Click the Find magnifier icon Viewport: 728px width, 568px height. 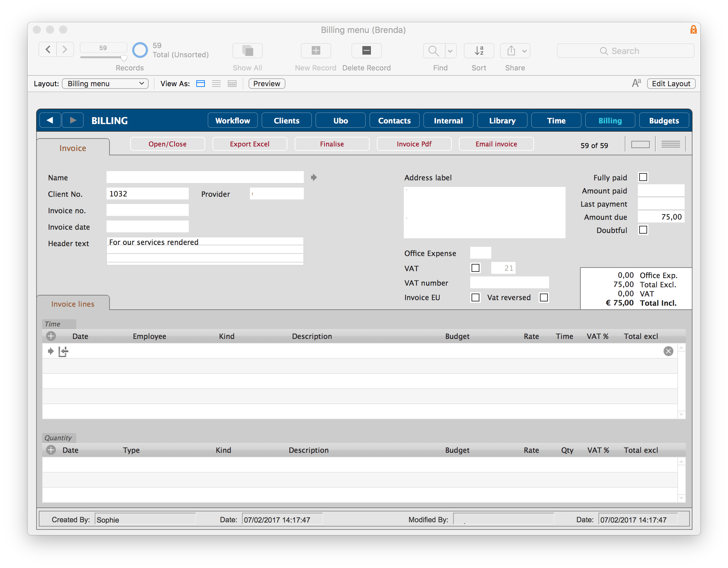click(433, 51)
